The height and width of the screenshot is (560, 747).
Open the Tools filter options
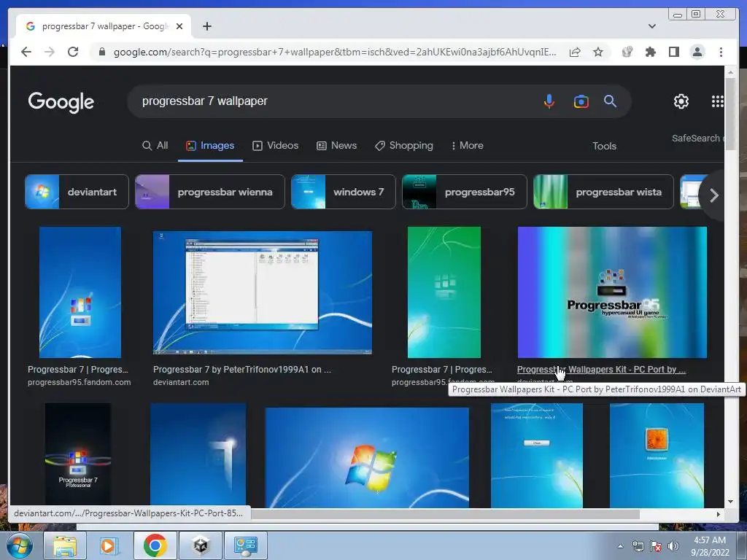[x=604, y=146]
